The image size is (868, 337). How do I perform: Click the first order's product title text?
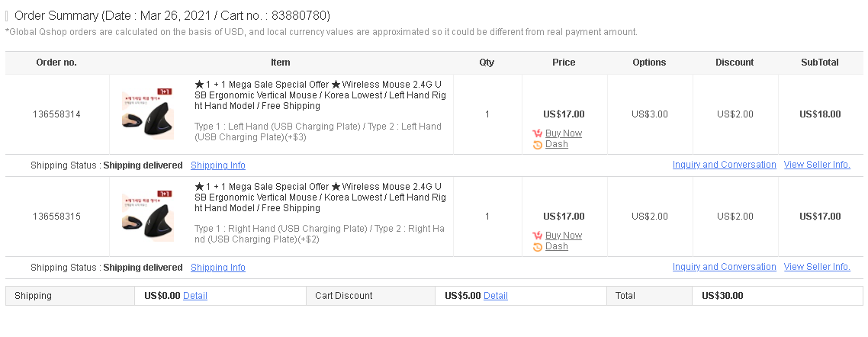(x=320, y=95)
